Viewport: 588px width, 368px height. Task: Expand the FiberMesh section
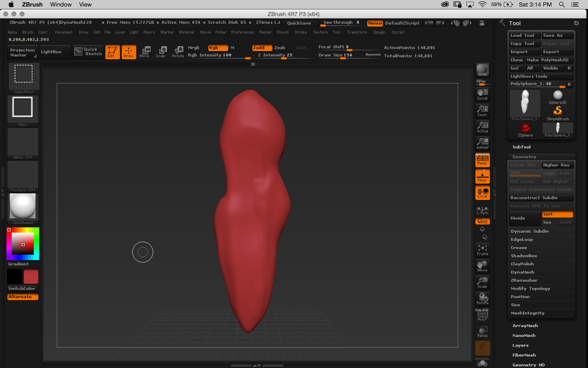click(524, 355)
